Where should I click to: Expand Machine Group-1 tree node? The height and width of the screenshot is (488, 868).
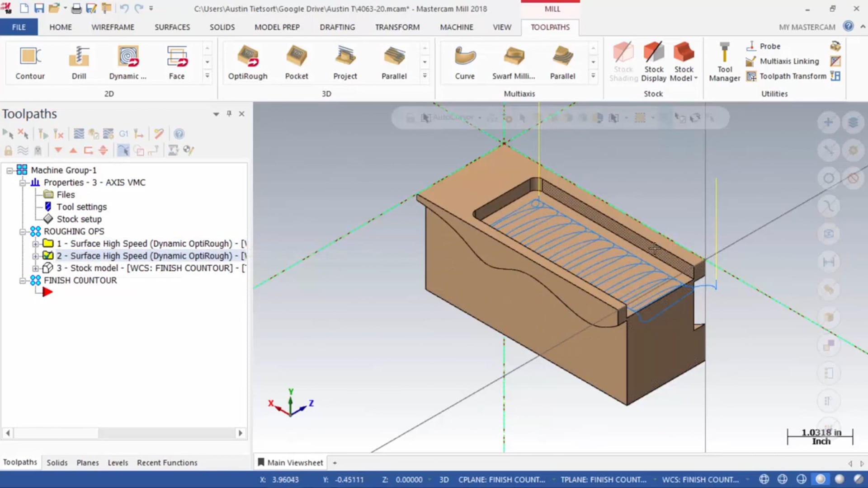click(x=8, y=170)
